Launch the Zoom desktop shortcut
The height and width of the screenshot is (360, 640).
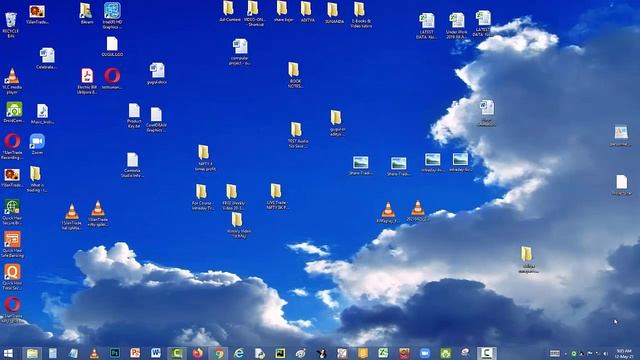click(x=37, y=144)
